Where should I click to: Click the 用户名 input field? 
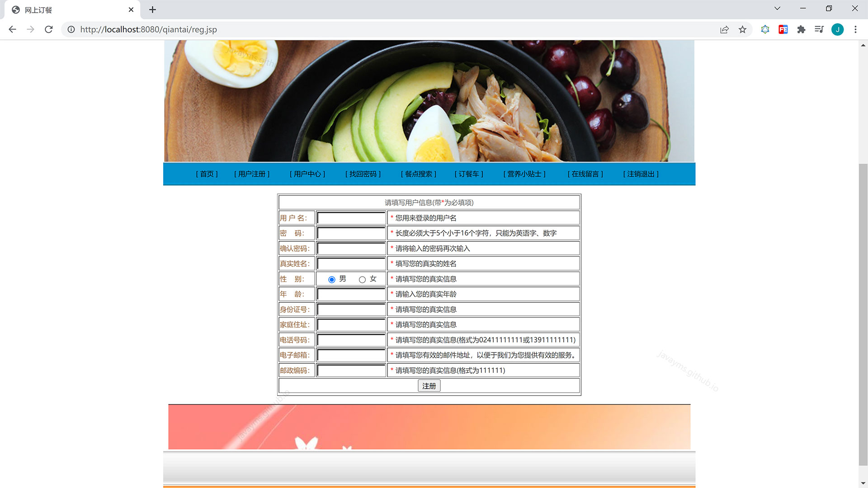(351, 218)
